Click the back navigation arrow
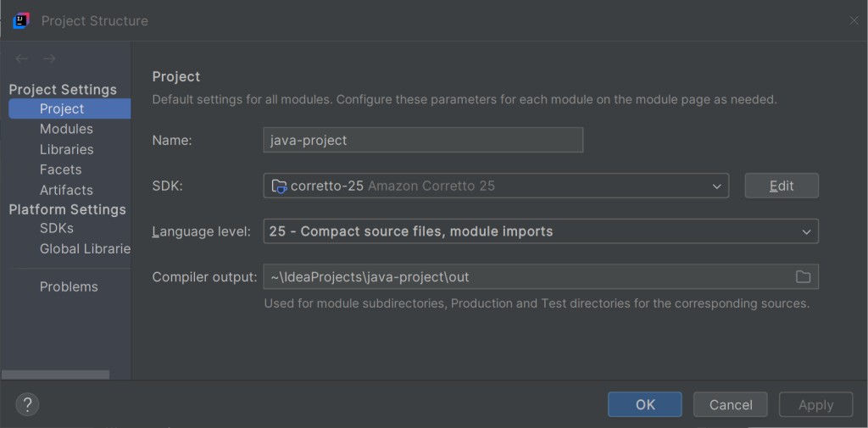 (21, 58)
